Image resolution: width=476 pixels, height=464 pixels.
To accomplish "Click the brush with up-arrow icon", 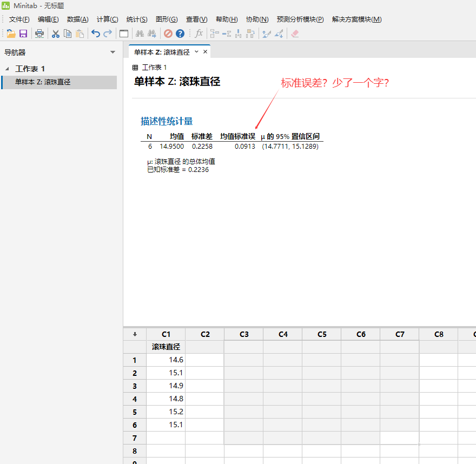I will [267, 34].
